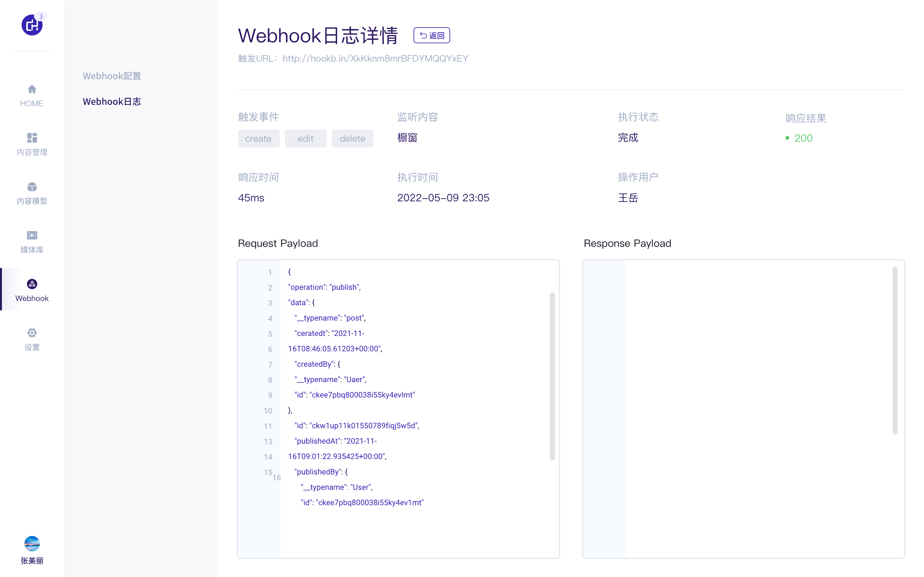Click the delete event tag
This screenshot has width=924, height=577.
click(352, 138)
